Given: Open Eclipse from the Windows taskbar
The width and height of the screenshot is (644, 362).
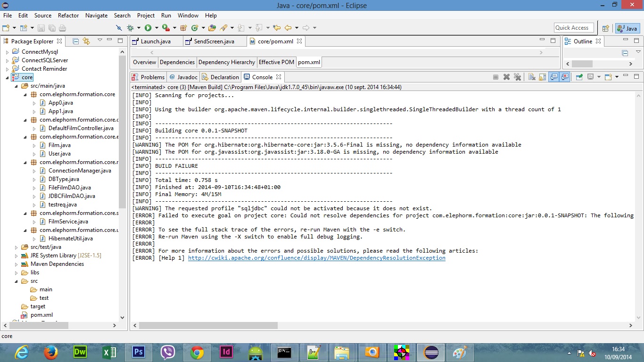Looking at the screenshot, I should click(x=431, y=352).
